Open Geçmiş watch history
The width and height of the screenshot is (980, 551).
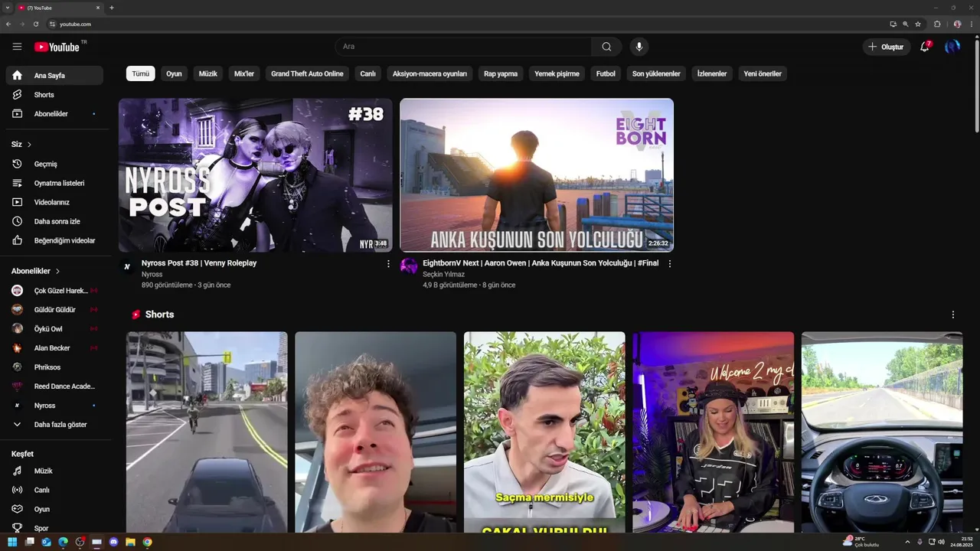(x=54, y=164)
